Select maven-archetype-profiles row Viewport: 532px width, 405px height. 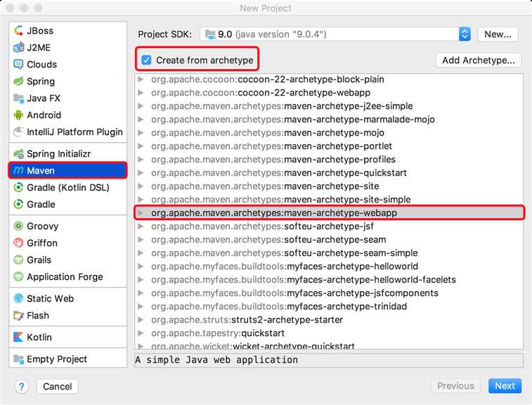point(329,160)
